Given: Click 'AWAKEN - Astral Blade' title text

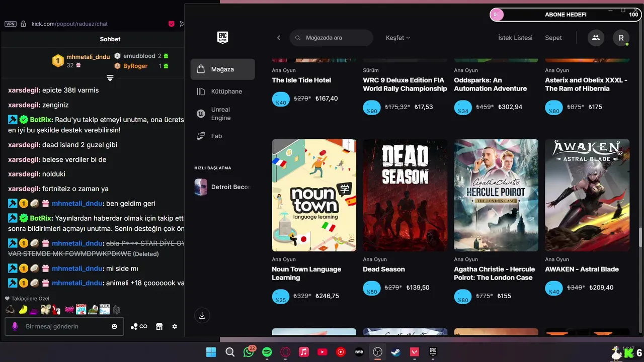Looking at the screenshot, I should (x=582, y=269).
